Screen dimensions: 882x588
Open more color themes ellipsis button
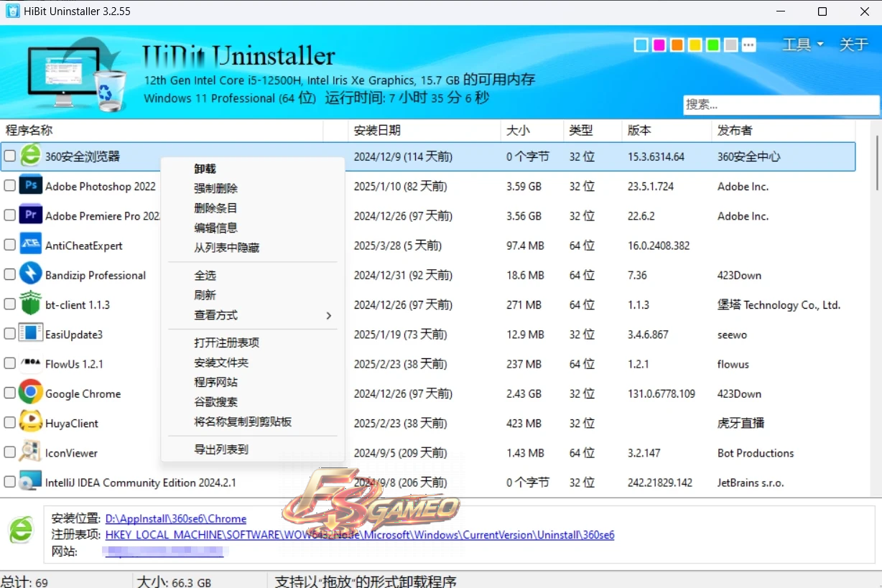[x=749, y=45]
